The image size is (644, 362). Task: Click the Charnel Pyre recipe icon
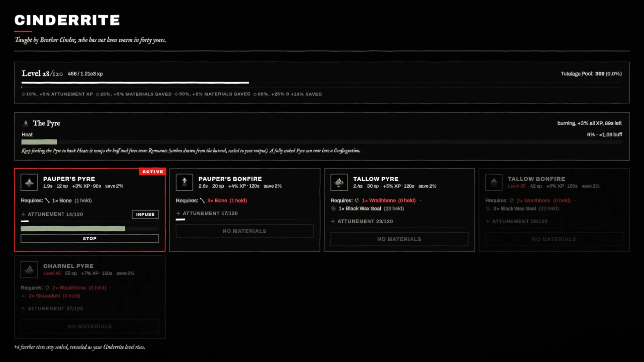click(x=29, y=269)
